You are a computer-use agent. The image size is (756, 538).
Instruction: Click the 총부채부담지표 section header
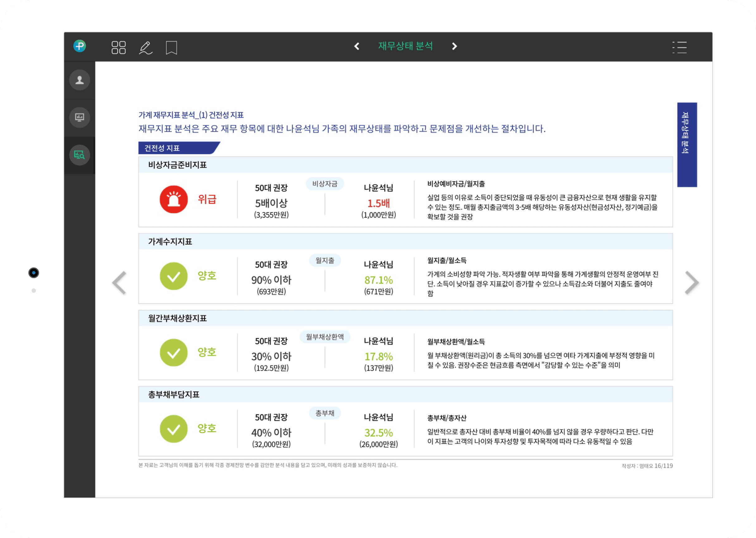point(174,394)
